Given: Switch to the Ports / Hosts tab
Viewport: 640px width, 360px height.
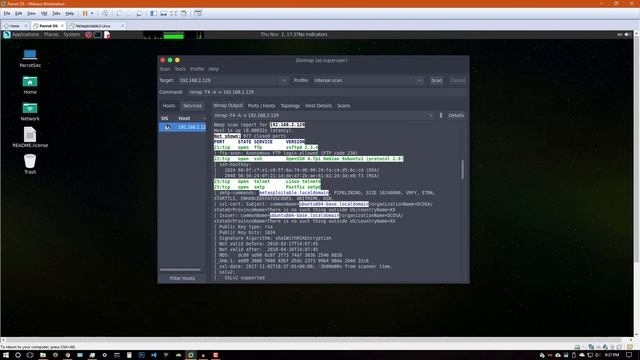Looking at the screenshot, I should pyautogui.click(x=261, y=106).
